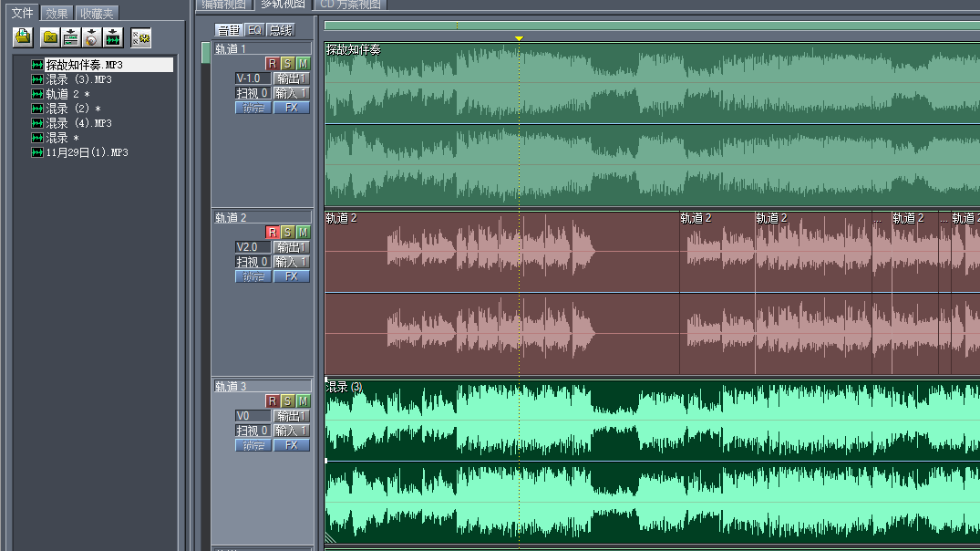
Task: Click the close file folder icon
Action: [x=50, y=37]
